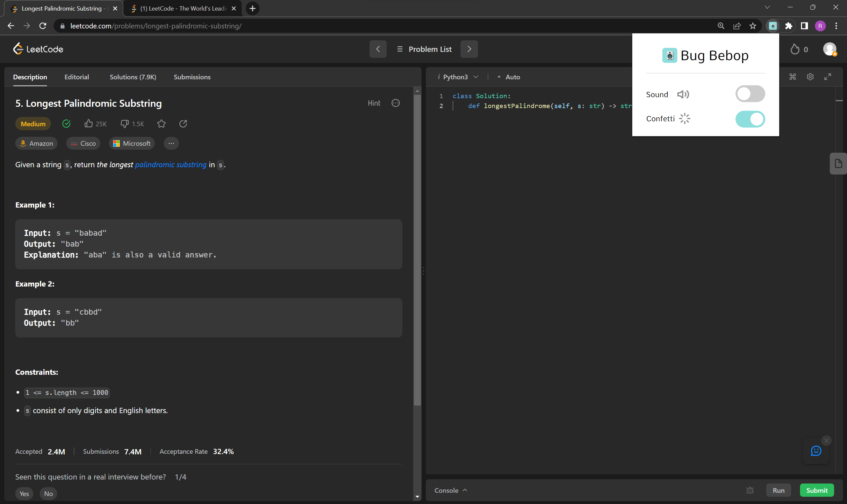Expand more company tags ellipsis
The image size is (847, 504).
pyautogui.click(x=171, y=143)
